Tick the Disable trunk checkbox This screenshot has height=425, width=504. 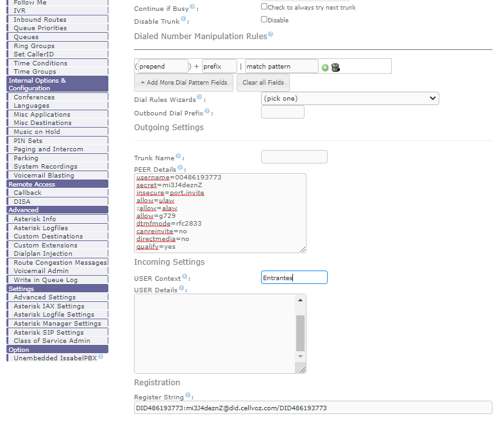[x=264, y=19]
